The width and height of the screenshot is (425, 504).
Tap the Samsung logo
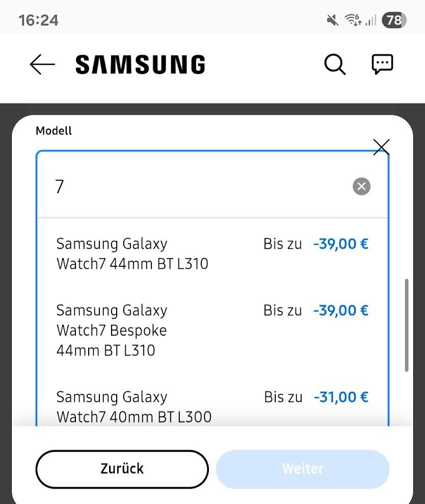point(140,65)
